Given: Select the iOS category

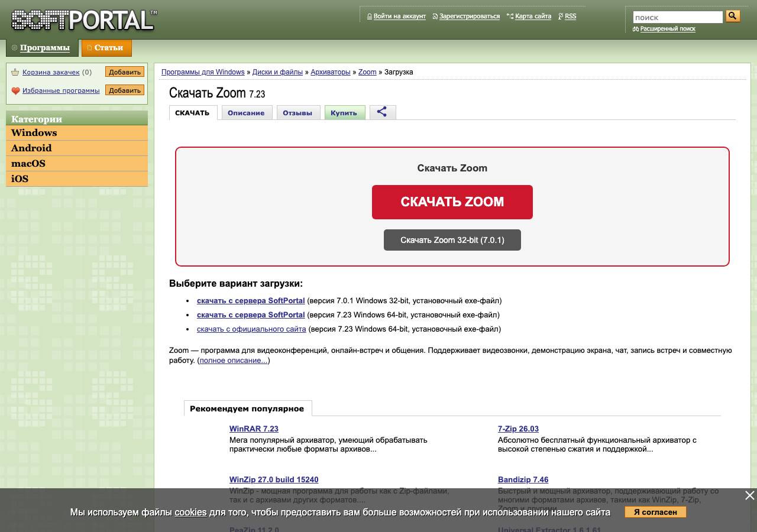Looking at the screenshot, I should coord(77,179).
